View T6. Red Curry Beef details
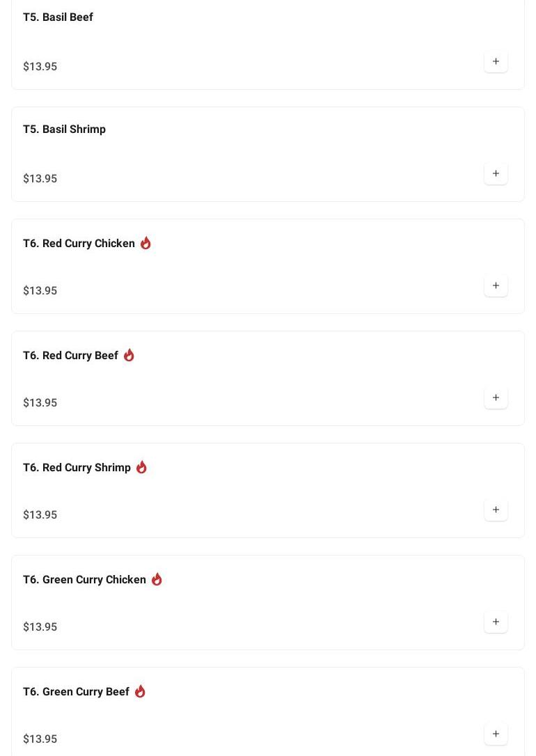536x756 pixels. coord(70,355)
